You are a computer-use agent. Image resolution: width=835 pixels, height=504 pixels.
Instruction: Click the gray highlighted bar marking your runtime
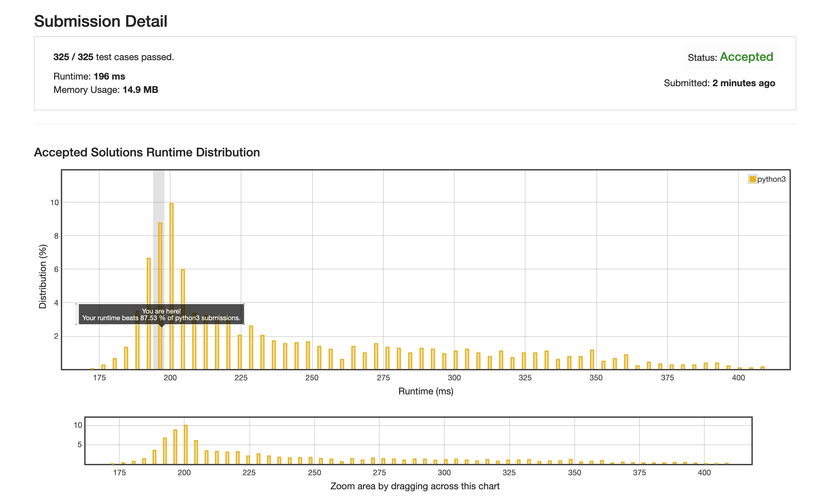(160, 264)
